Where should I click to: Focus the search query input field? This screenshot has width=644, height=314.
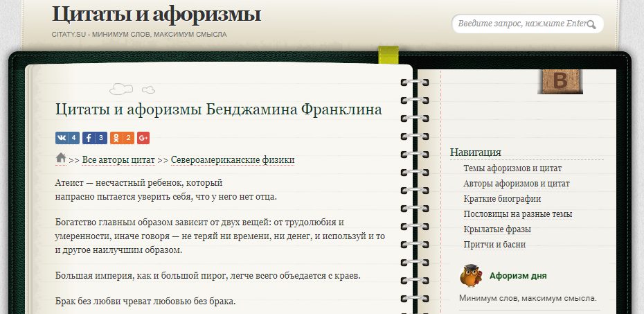pos(519,24)
